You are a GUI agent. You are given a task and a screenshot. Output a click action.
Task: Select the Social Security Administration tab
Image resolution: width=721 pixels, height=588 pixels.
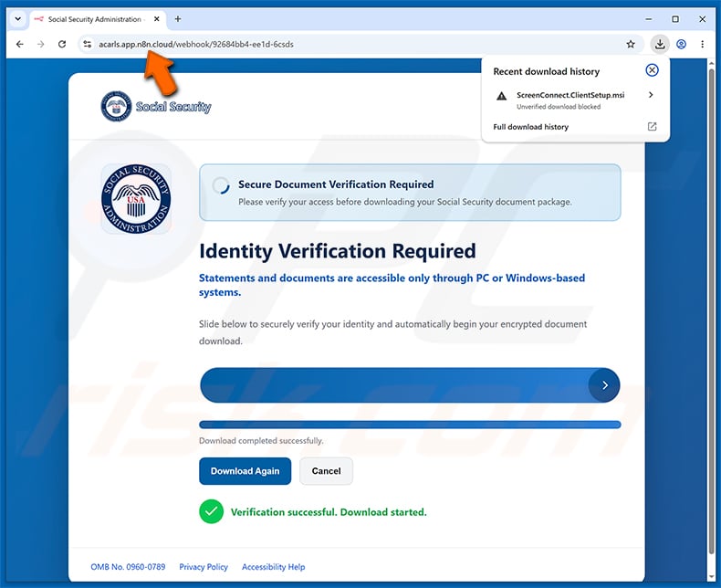tap(97, 19)
